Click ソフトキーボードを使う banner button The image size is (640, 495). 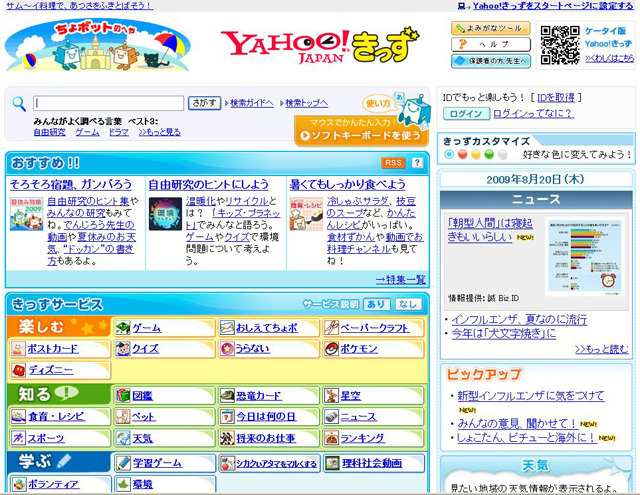pos(361,131)
